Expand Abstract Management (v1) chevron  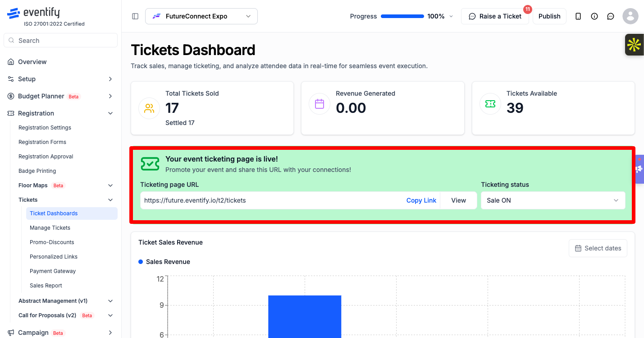[x=110, y=301]
